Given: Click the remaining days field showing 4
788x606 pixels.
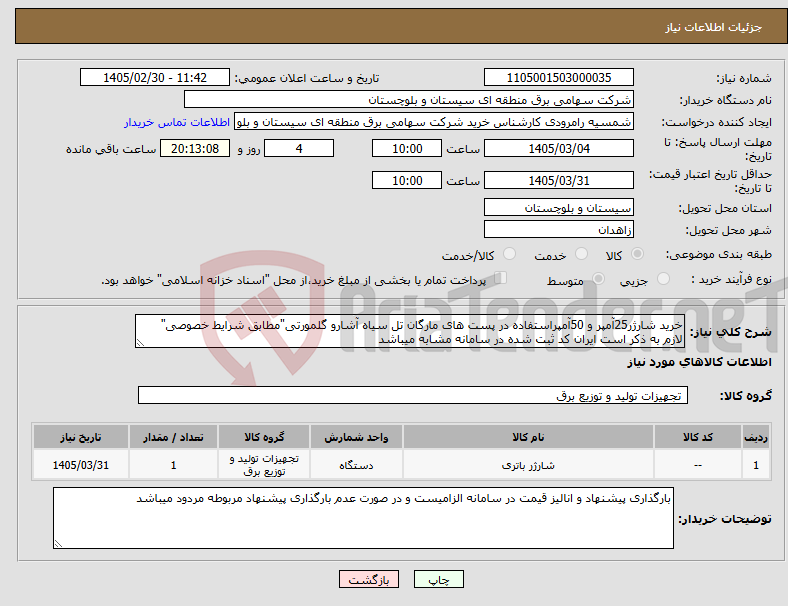Looking at the screenshot, I should [x=299, y=148].
